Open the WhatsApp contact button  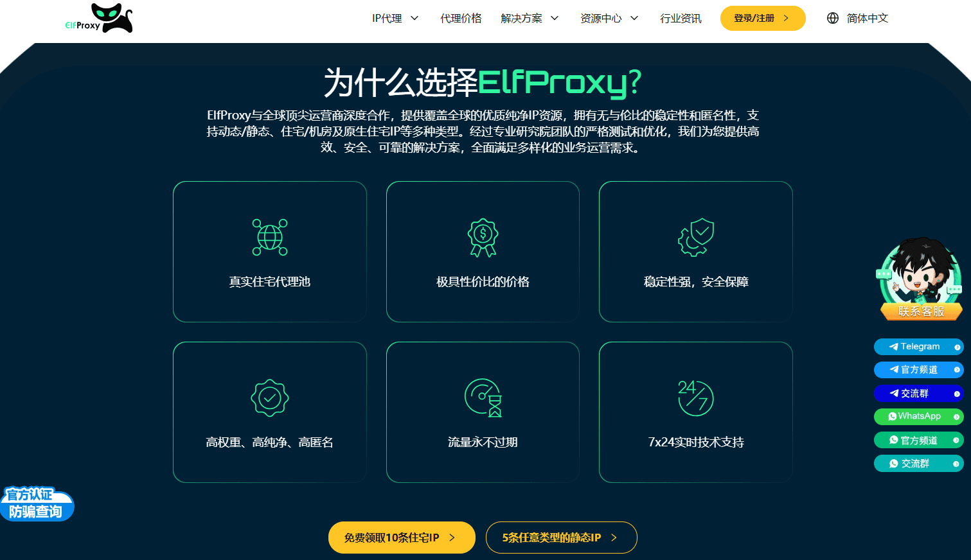click(x=918, y=417)
